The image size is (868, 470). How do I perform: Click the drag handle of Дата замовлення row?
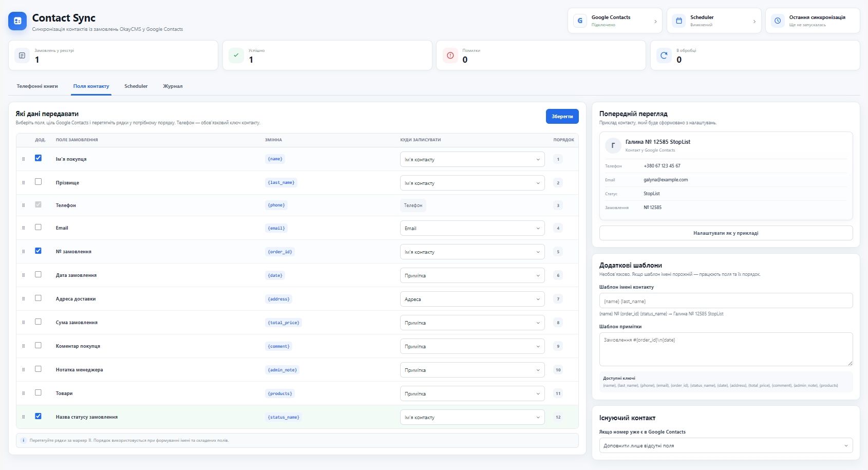24,275
